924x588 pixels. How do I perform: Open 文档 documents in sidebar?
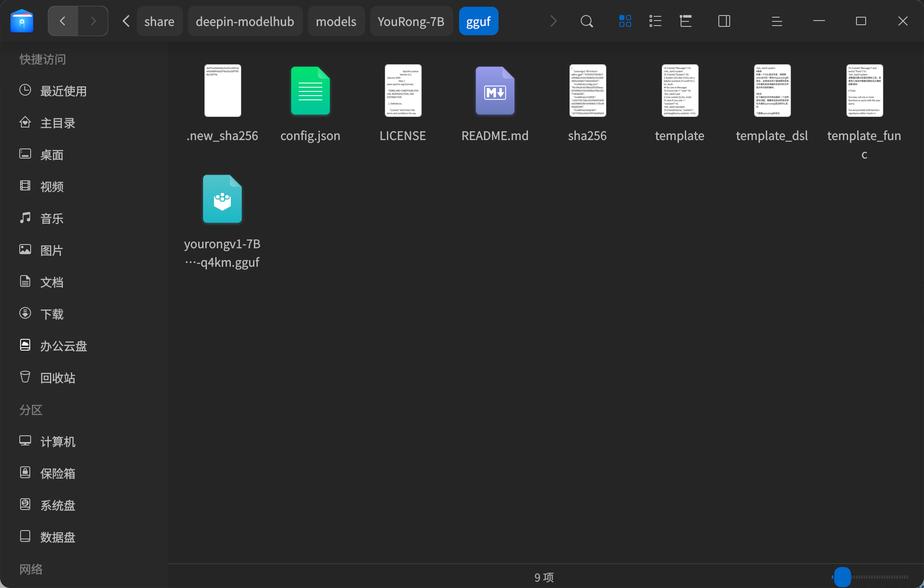pyautogui.click(x=84, y=282)
